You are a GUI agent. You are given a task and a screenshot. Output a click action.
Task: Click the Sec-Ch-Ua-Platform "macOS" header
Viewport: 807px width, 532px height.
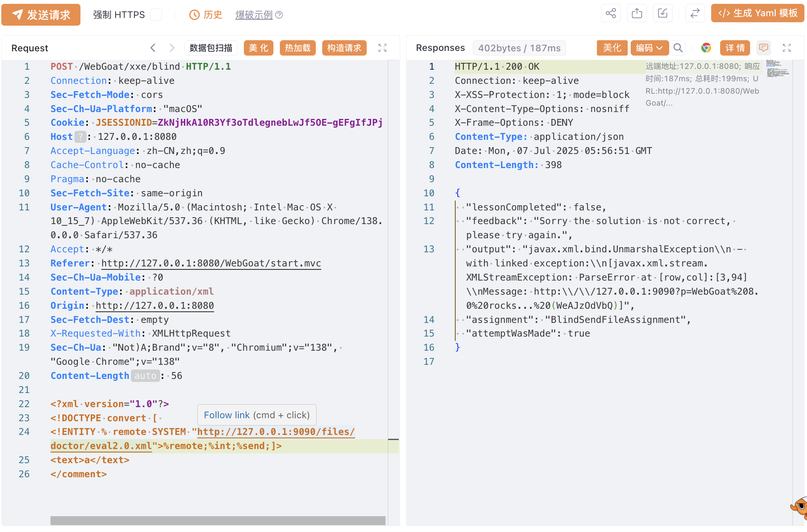point(126,109)
